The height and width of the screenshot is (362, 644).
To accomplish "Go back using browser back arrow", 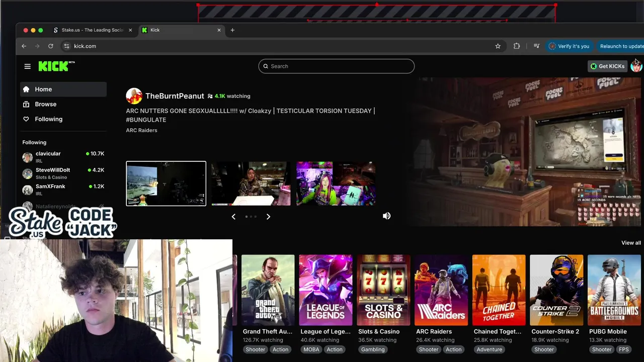I will point(24,46).
